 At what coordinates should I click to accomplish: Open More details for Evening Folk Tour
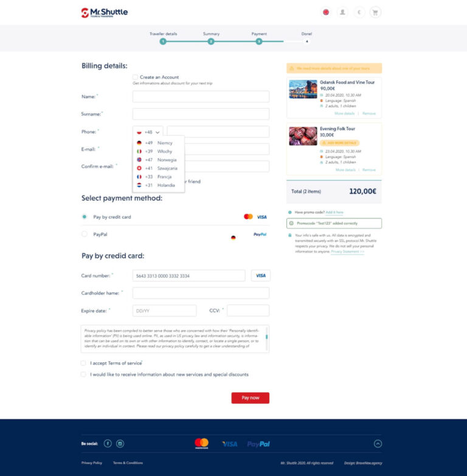click(345, 170)
